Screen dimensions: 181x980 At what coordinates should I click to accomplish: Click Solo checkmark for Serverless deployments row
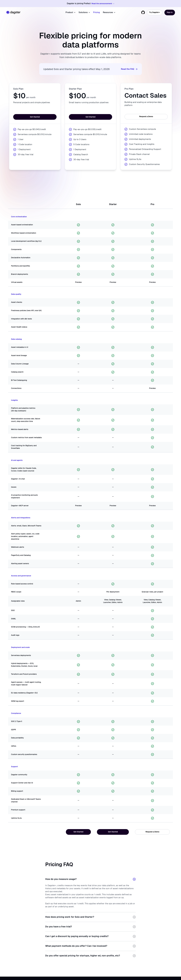(78, 655)
